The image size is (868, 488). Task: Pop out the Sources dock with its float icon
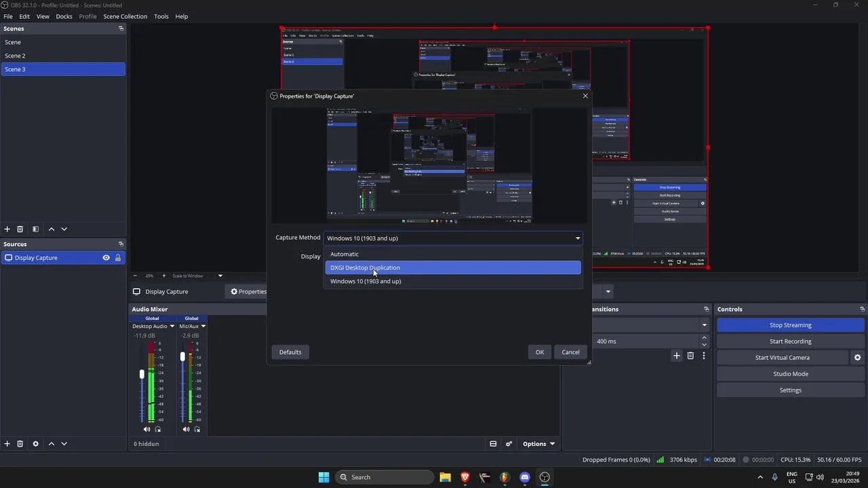121,244
